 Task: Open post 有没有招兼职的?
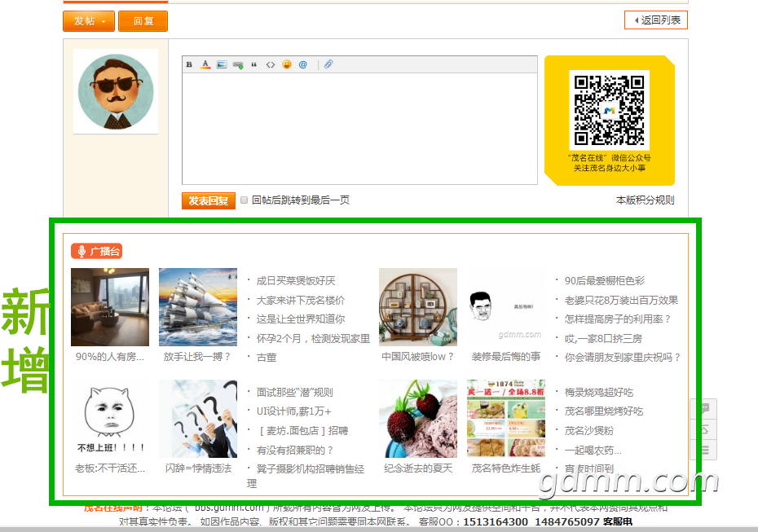295,451
